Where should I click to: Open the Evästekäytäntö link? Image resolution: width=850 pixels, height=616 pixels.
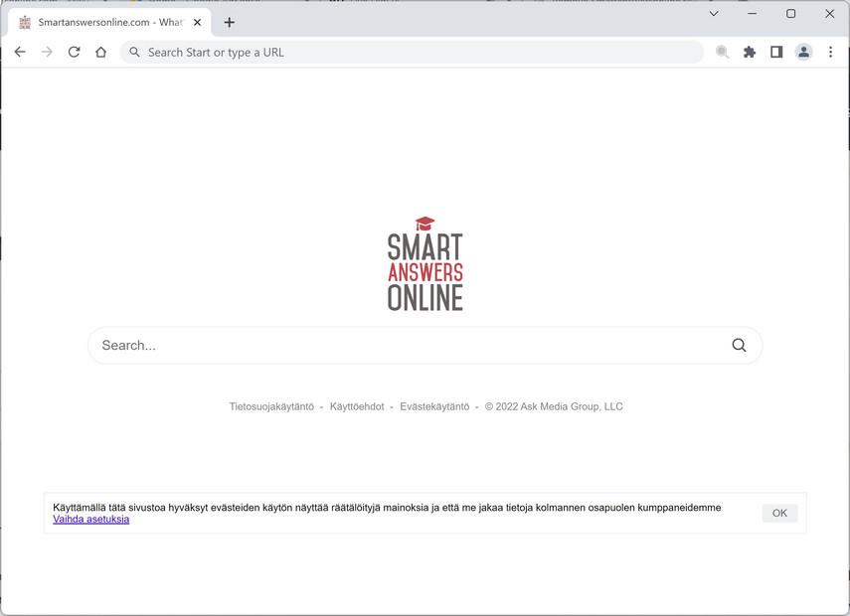coord(434,406)
